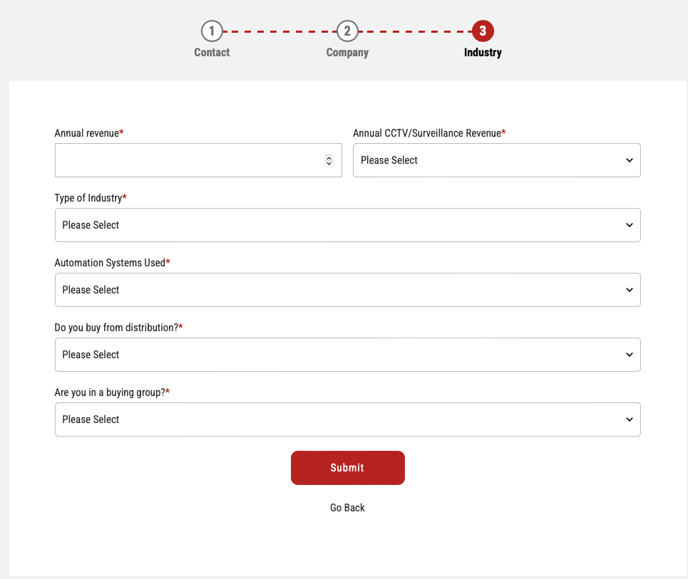Screen dimensions: 688x579
Task: Go to the Contact step label
Action: pyautogui.click(x=212, y=52)
